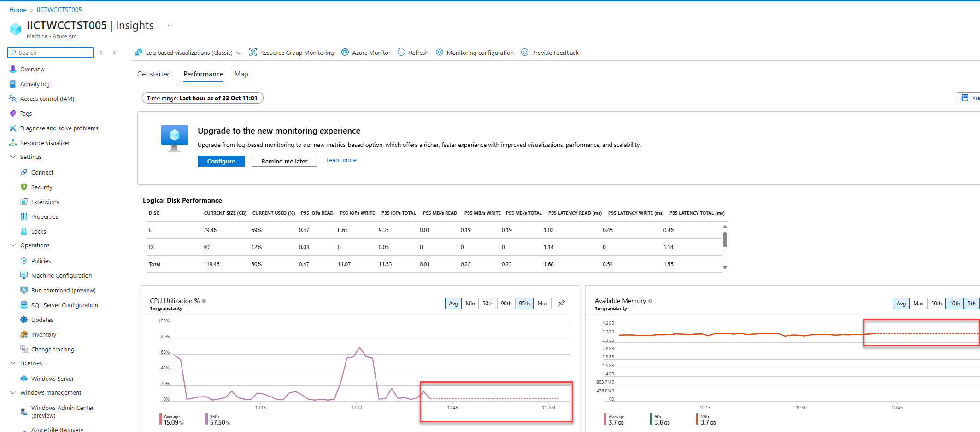980x432 pixels.
Task: Toggle Min series on CPU Utilization chart
Action: click(x=470, y=304)
